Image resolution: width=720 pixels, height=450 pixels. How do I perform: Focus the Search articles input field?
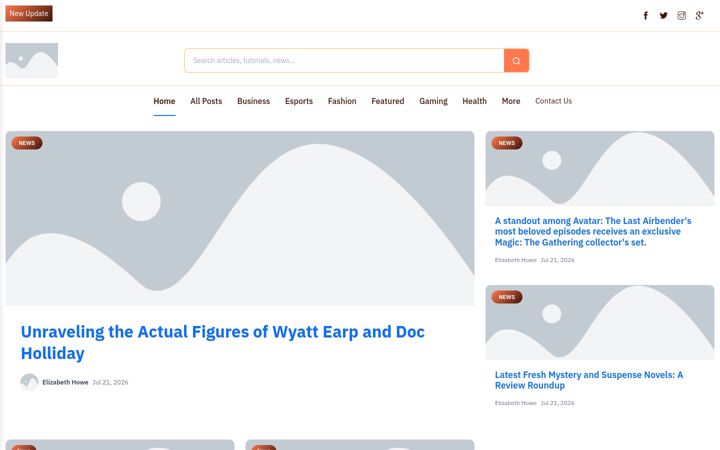[344, 61]
